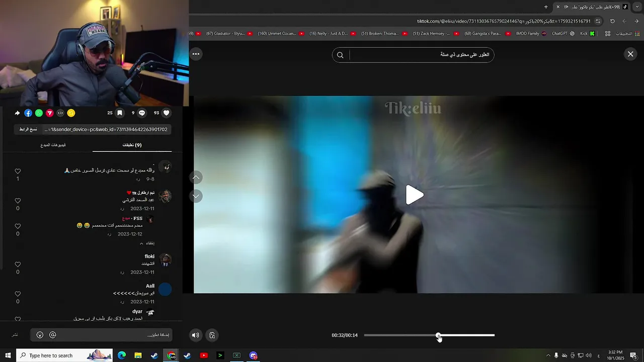Open the Kick bookmark

(587, 34)
